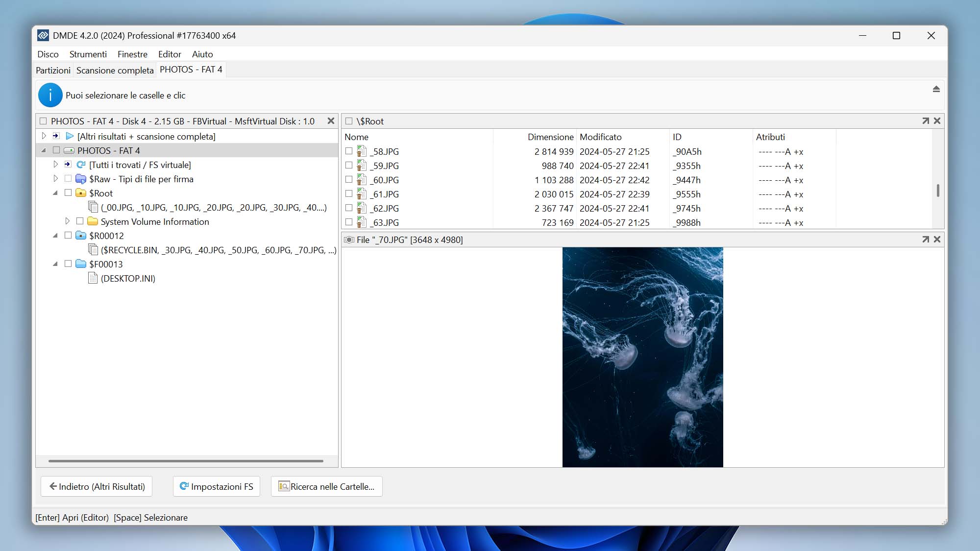
Task: Expand System Volume Information
Action: pos(68,221)
